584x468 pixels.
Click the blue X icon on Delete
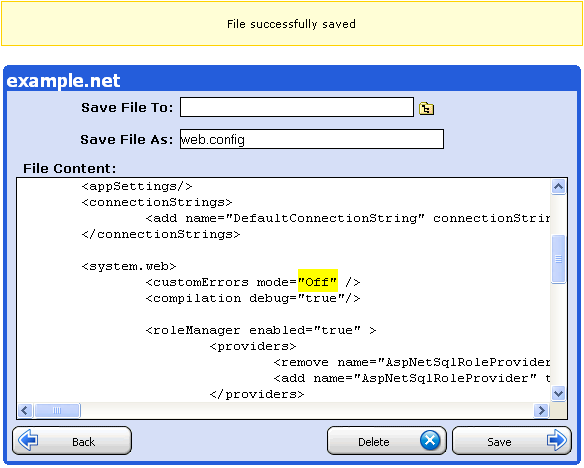tap(430, 441)
